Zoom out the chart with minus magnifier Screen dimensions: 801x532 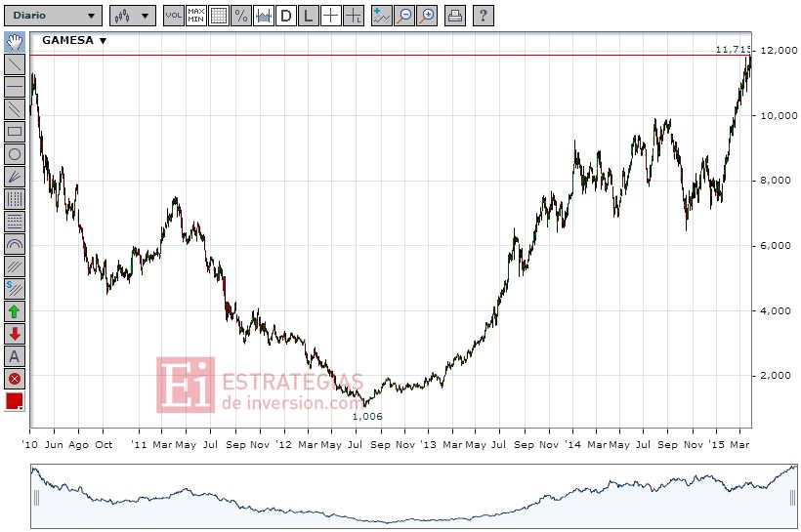click(404, 16)
